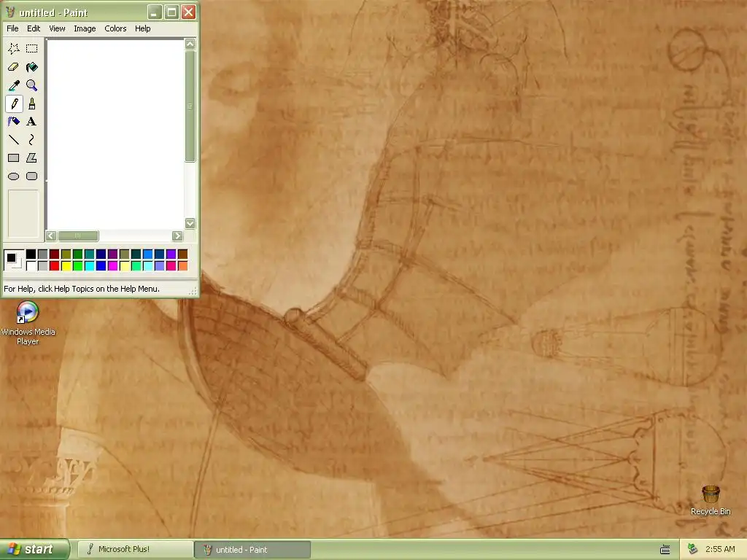Activate the Text tool
The width and height of the screenshot is (747, 560).
(x=32, y=122)
